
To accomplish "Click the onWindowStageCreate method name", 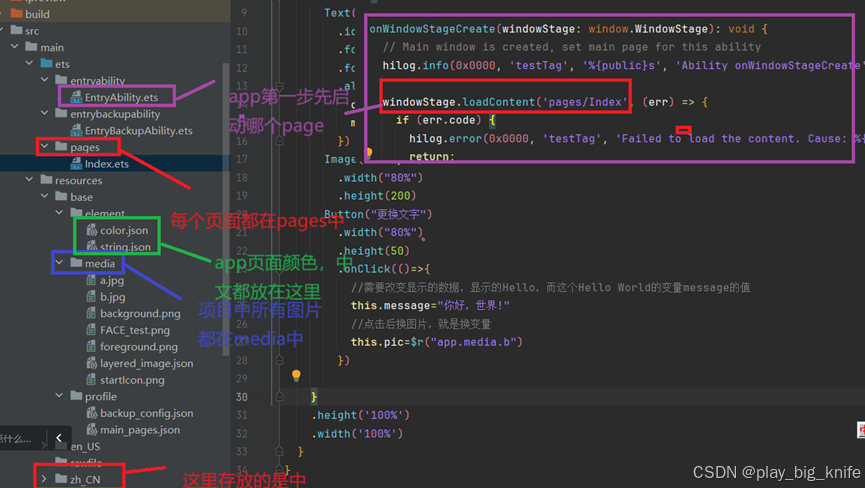I will click(432, 29).
